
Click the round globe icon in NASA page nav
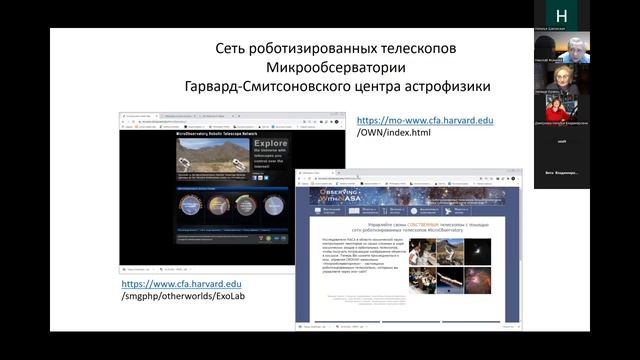tap(414, 211)
